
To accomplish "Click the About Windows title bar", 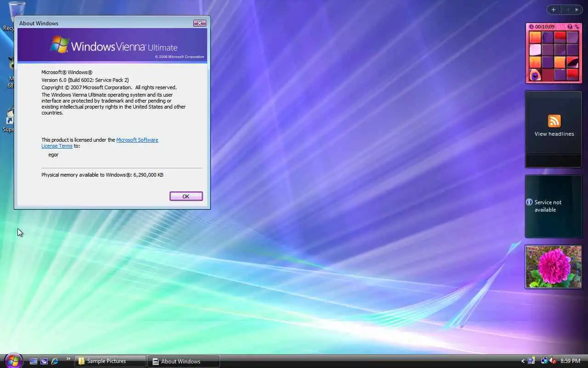I will click(106, 23).
